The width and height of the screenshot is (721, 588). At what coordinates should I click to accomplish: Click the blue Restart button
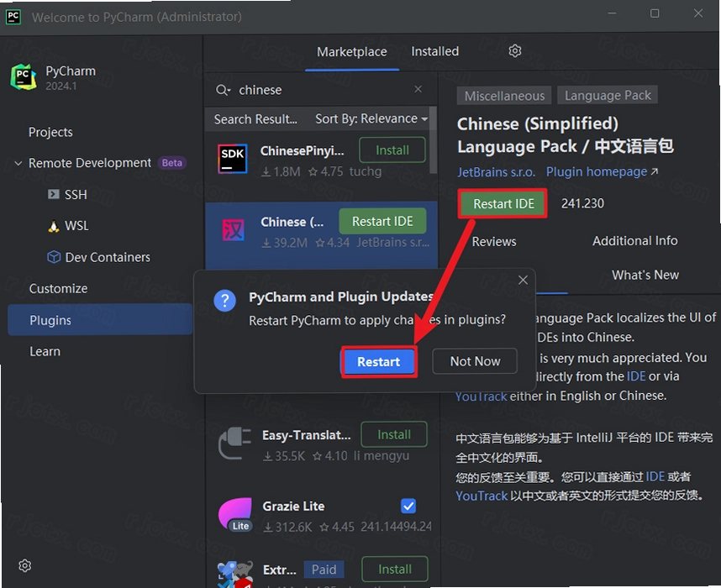[379, 362]
